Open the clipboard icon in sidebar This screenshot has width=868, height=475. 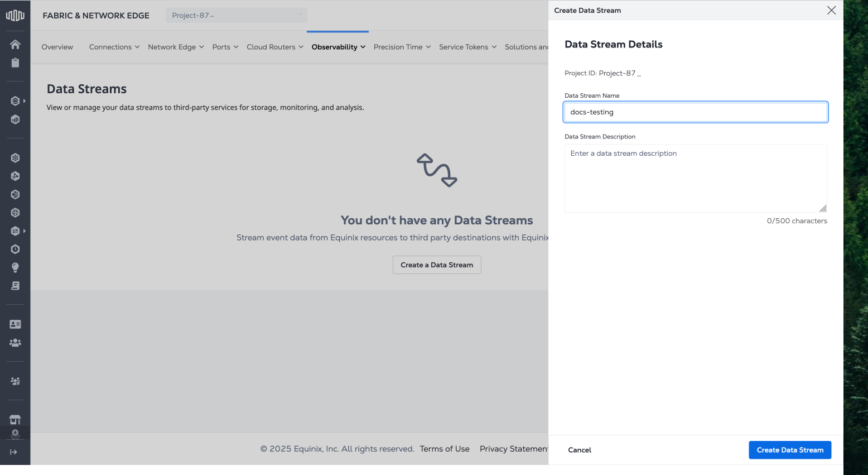pyautogui.click(x=15, y=63)
